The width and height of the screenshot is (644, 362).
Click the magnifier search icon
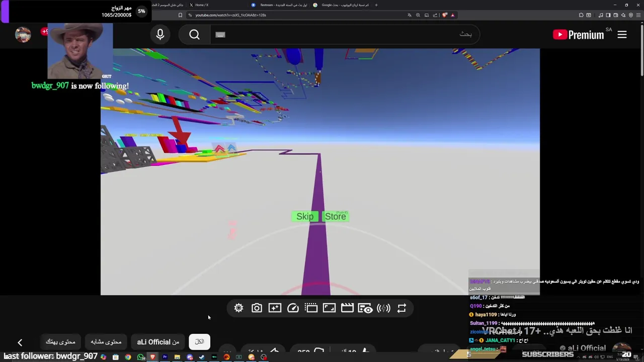point(195,34)
